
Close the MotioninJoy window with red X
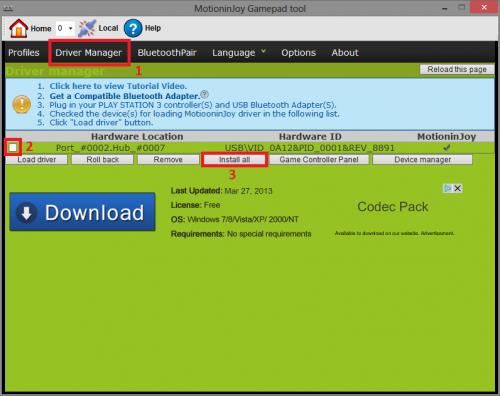point(484,7)
